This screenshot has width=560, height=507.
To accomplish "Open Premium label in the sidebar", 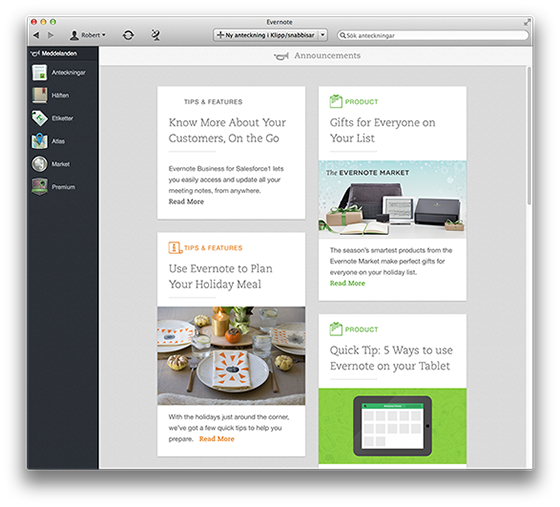I will [64, 187].
